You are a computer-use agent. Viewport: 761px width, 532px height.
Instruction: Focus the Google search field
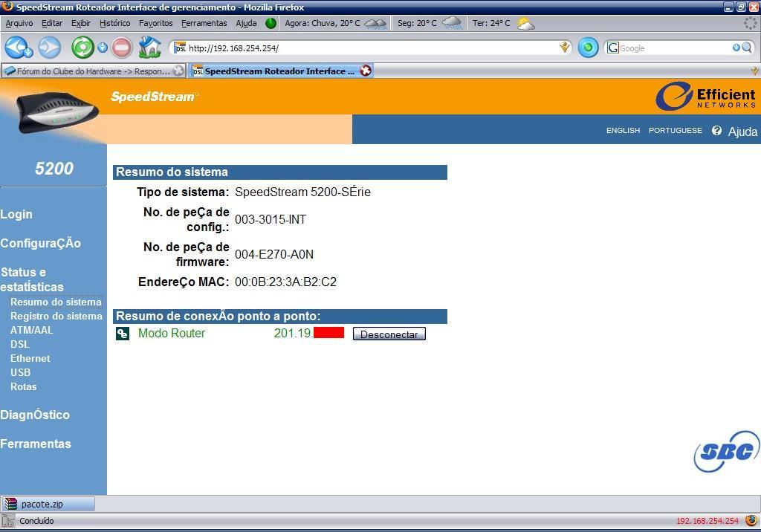coord(675,48)
